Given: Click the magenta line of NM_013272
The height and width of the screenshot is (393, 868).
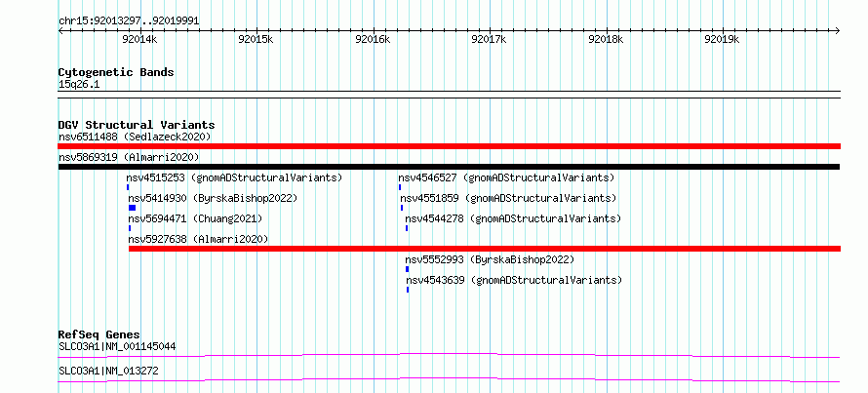Looking at the screenshot, I should [449, 379].
